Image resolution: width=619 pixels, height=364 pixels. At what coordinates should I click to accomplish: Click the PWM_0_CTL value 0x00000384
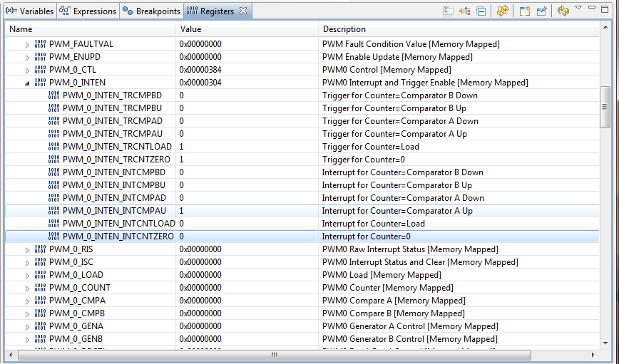click(200, 70)
